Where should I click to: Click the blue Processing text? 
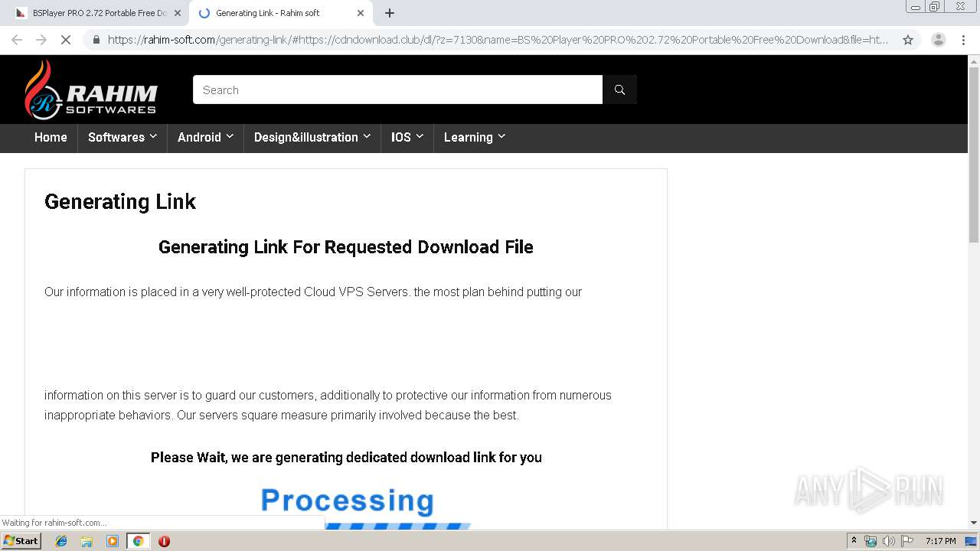[x=348, y=500]
